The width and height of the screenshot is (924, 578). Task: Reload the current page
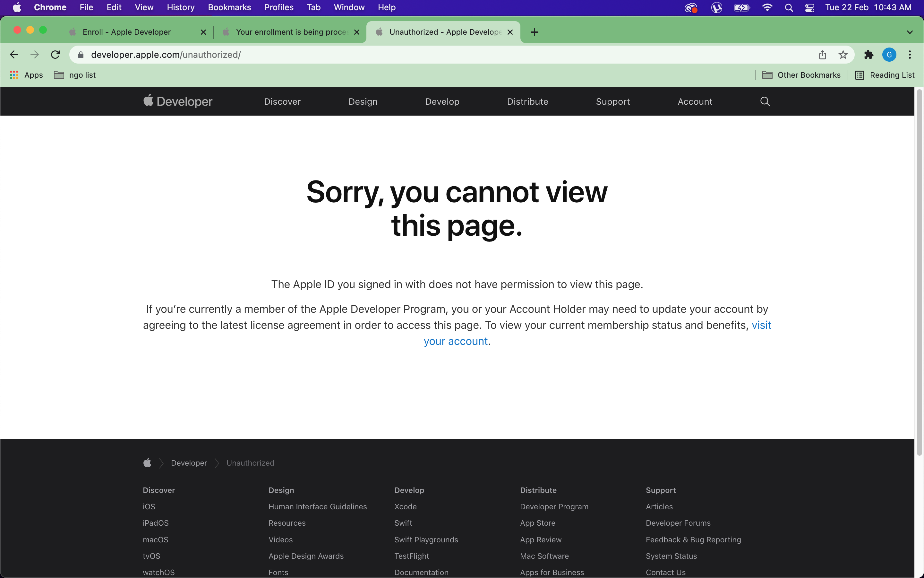pos(56,55)
